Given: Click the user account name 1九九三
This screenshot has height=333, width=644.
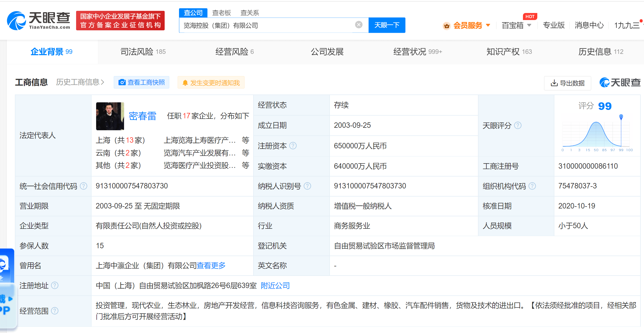Looking at the screenshot, I should pyautogui.click(x=627, y=25).
